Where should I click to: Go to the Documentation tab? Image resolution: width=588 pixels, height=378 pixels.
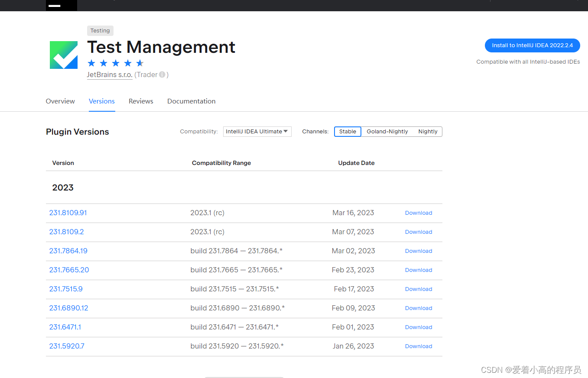pos(192,101)
